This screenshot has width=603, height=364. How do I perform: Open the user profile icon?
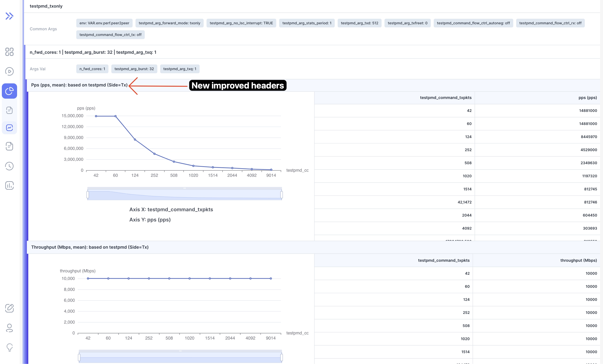tap(9, 328)
